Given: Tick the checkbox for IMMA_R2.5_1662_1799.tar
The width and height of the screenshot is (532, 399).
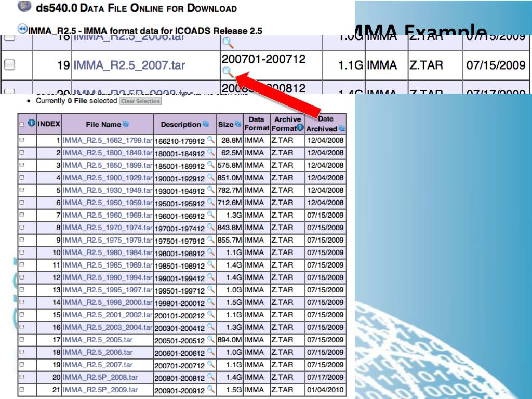Looking at the screenshot, I should [22, 140].
